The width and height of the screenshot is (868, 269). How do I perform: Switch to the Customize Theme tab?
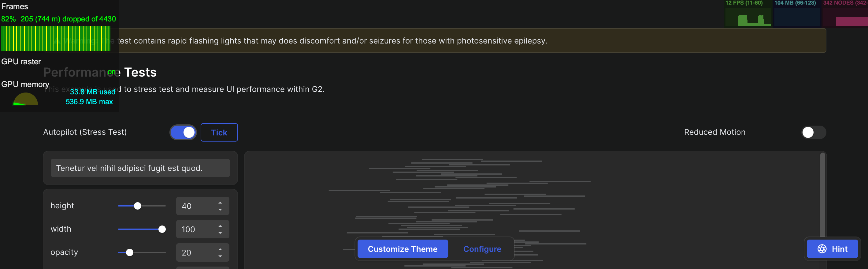click(402, 249)
